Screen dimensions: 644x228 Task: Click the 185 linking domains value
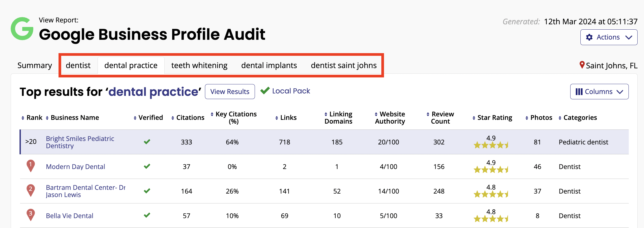click(337, 142)
